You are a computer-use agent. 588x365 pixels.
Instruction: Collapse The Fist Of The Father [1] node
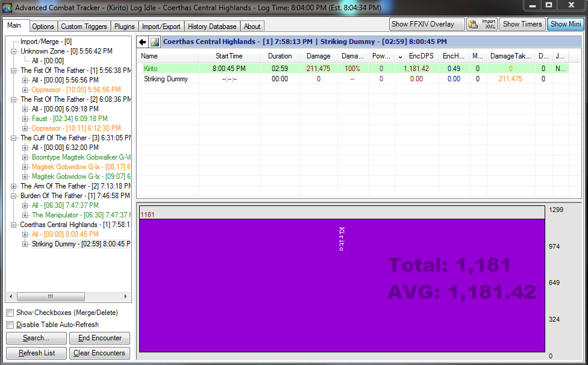point(14,70)
